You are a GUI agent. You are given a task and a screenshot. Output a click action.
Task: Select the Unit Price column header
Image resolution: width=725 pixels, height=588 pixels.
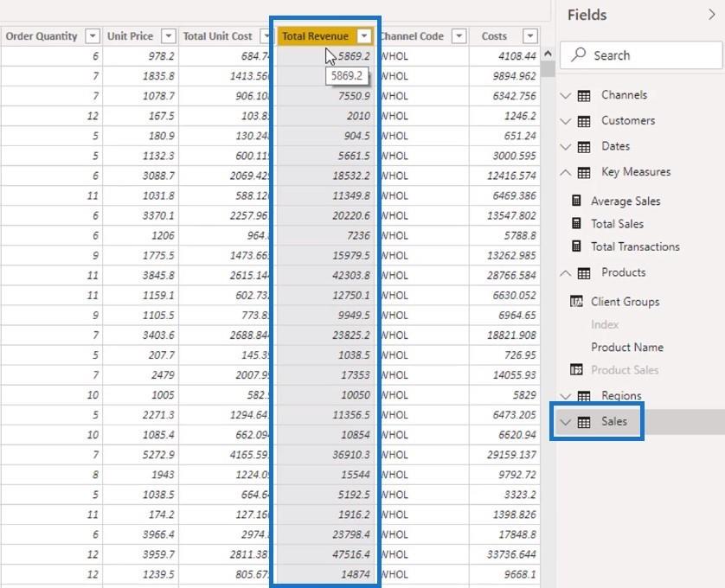[130, 36]
